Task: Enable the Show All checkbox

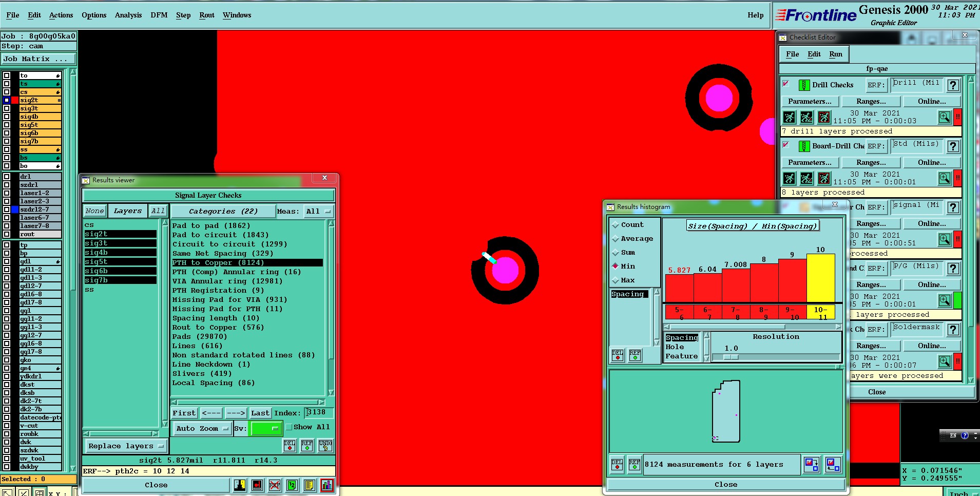Action: (289, 427)
